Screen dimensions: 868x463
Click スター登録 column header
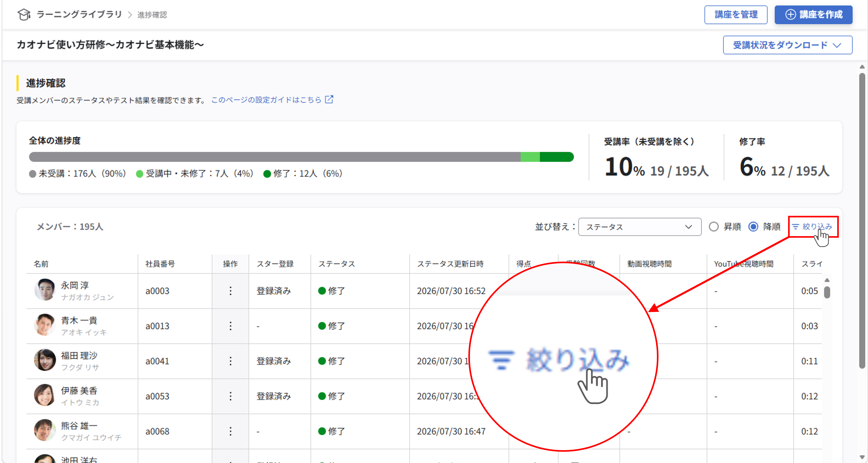coord(275,264)
